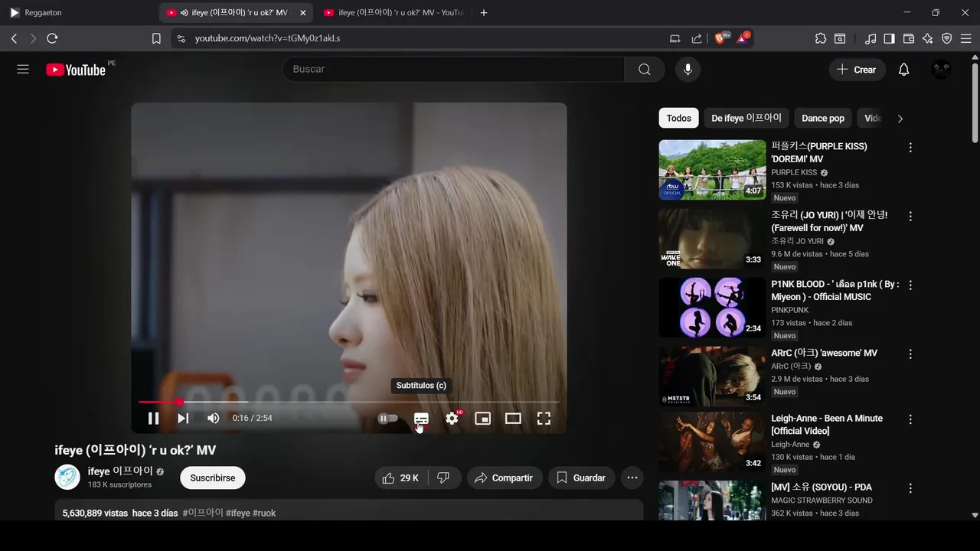The image size is (980, 551).
Task: Go to YouTube home via logo
Action: (x=76, y=70)
